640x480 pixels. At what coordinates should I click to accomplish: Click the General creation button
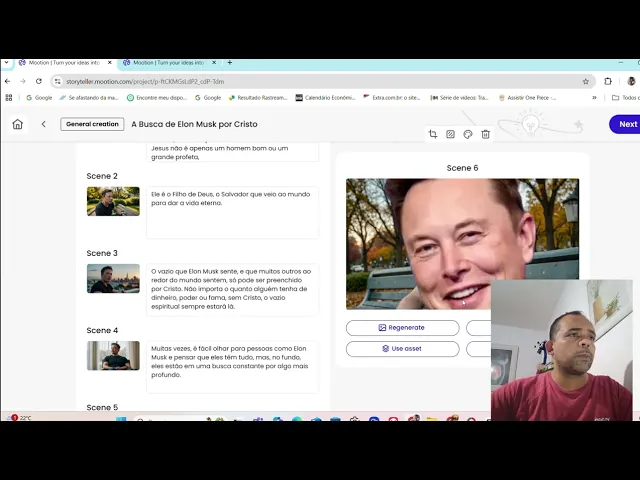tap(92, 124)
